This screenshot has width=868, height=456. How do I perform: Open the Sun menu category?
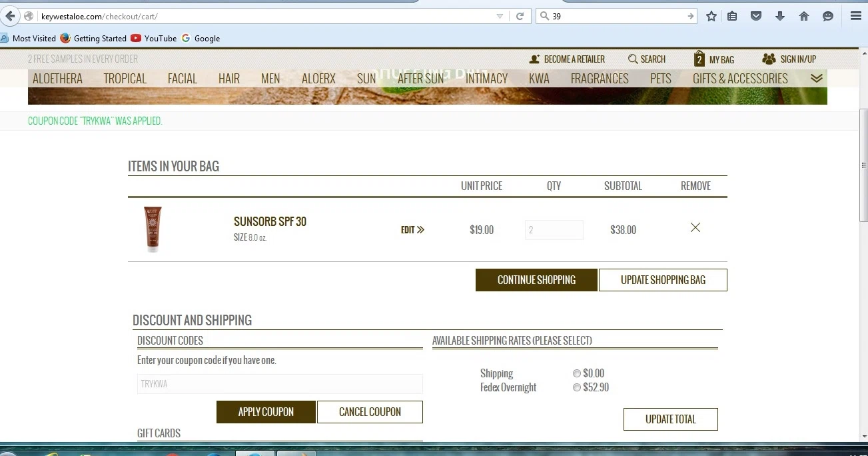click(366, 79)
